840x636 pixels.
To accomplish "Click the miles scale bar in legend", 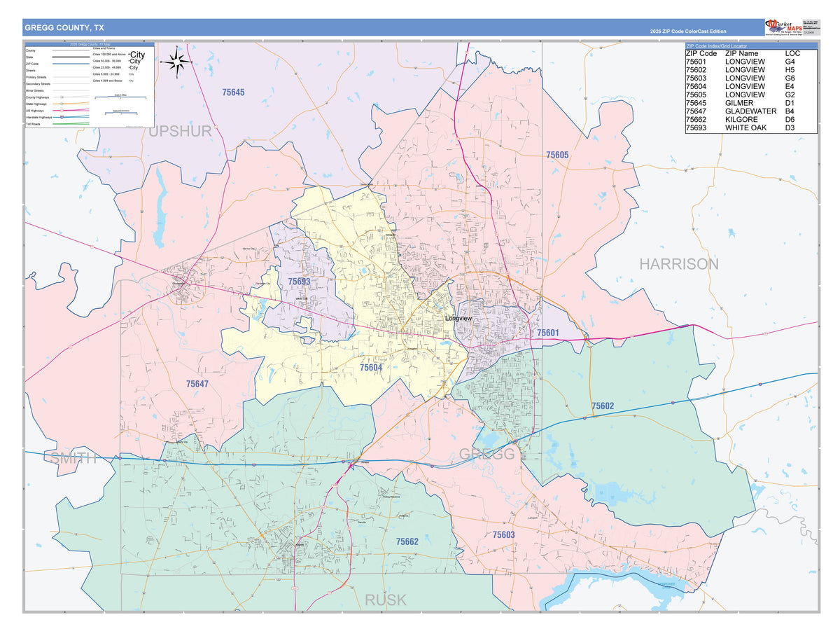I will pyautogui.click(x=120, y=97).
